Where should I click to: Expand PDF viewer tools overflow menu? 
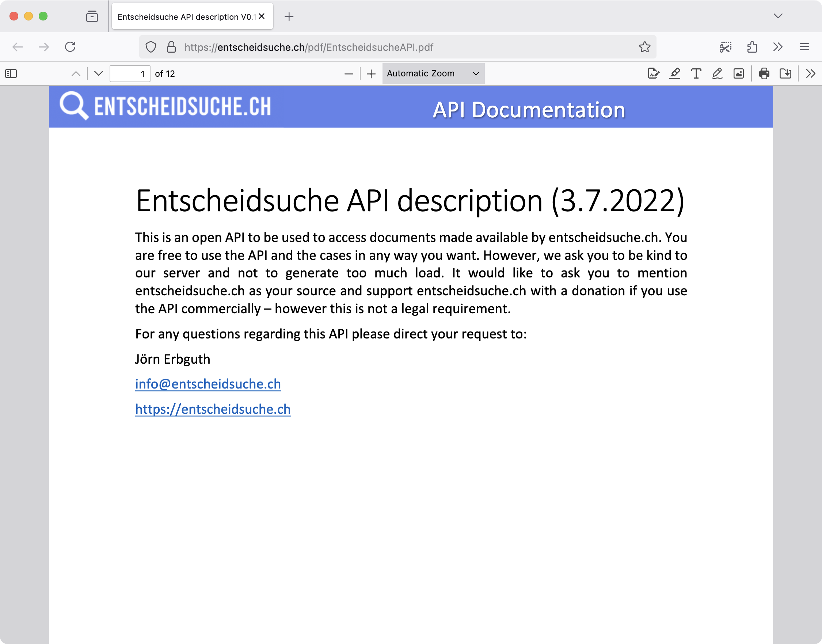tap(811, 73)
